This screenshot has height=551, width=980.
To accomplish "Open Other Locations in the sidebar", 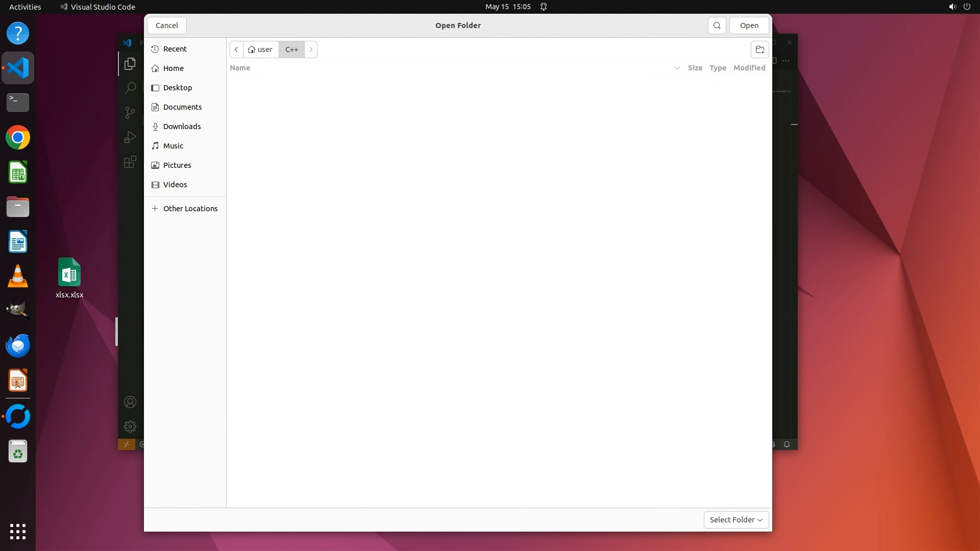I will 190,209.
